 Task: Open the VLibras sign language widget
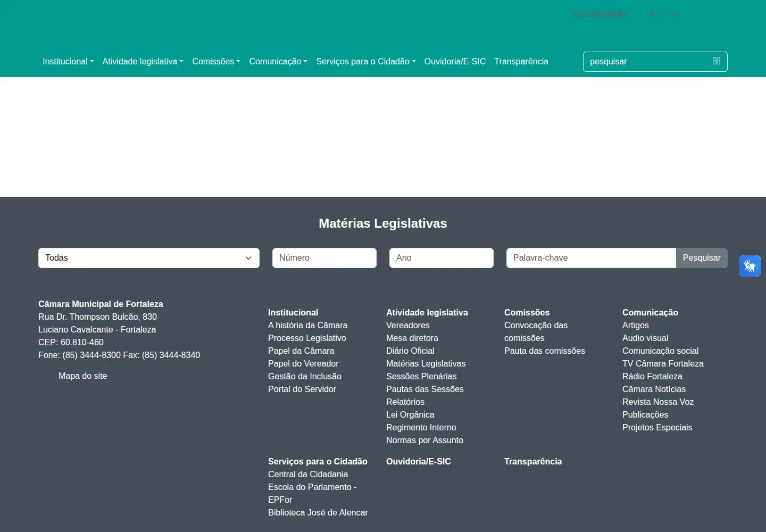750,266
